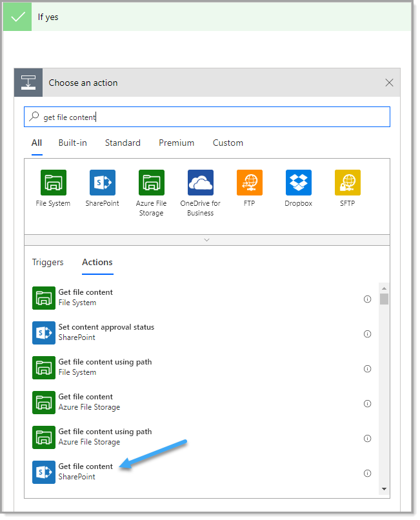420x520 pixels.
Task: Open the Triggers tab
Action: 48,263
